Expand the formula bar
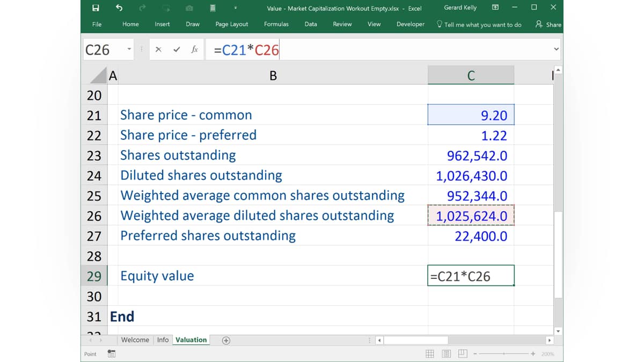This screenshot has height=362, width=644. point(556,49)
